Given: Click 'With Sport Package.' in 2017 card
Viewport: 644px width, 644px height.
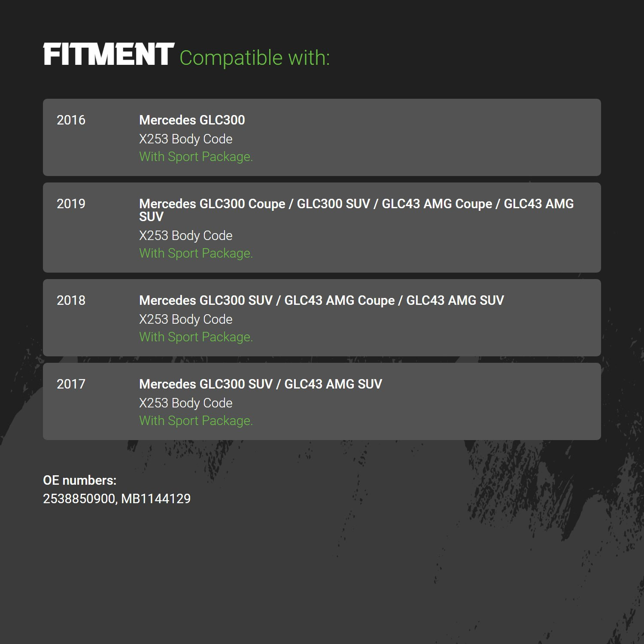Looking at the screenshot, I should (x=196, y=421).
